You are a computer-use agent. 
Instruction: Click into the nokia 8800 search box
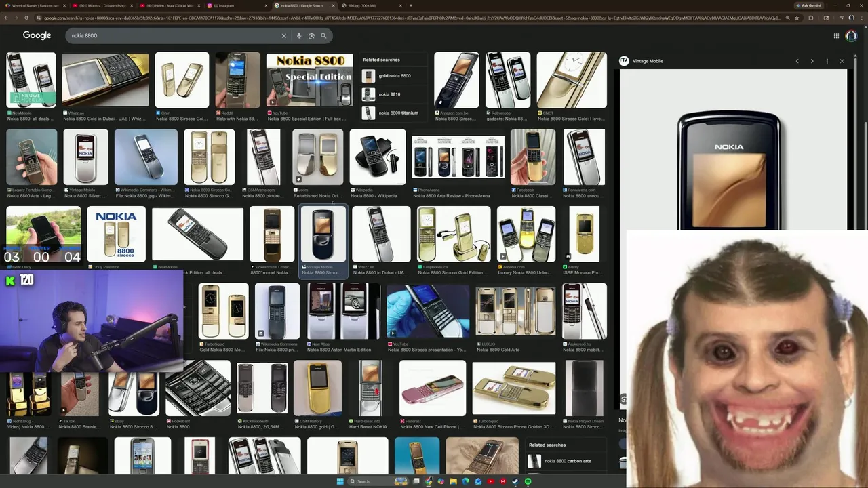(x=173, y=35)
